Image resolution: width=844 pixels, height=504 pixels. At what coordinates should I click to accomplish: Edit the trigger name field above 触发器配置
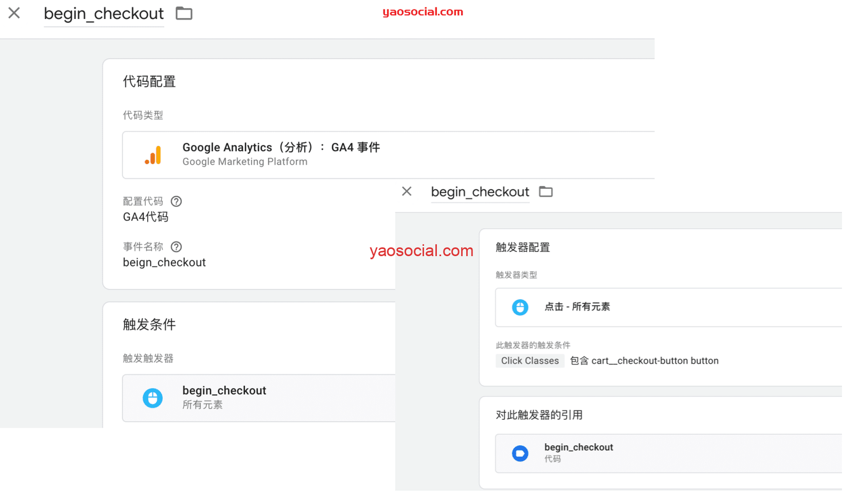coord(479,192)
